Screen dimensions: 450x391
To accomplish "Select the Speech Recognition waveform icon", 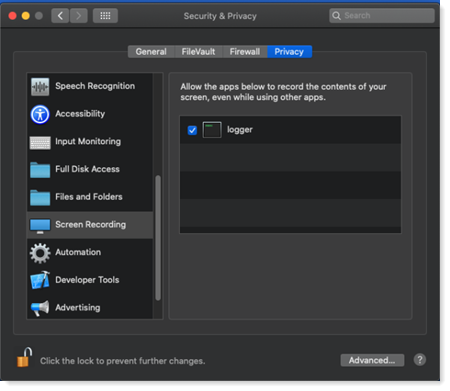I will click(x=40, y=87).
